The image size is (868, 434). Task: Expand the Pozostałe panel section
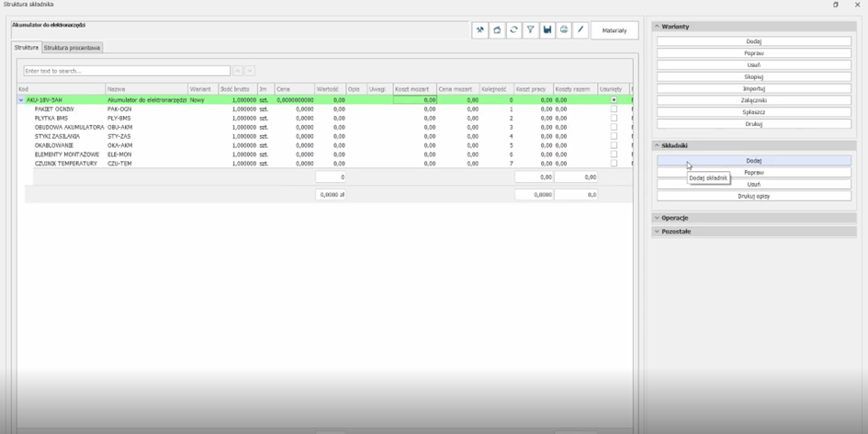coord(676,232)
